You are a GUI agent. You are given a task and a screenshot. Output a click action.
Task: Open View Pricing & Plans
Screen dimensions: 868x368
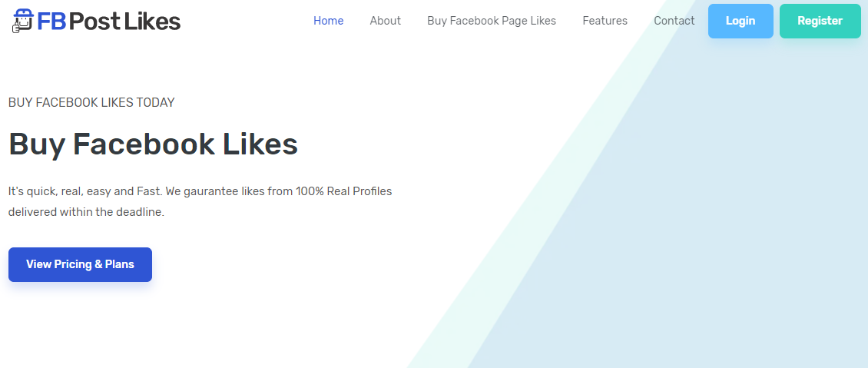click(80, 264)
